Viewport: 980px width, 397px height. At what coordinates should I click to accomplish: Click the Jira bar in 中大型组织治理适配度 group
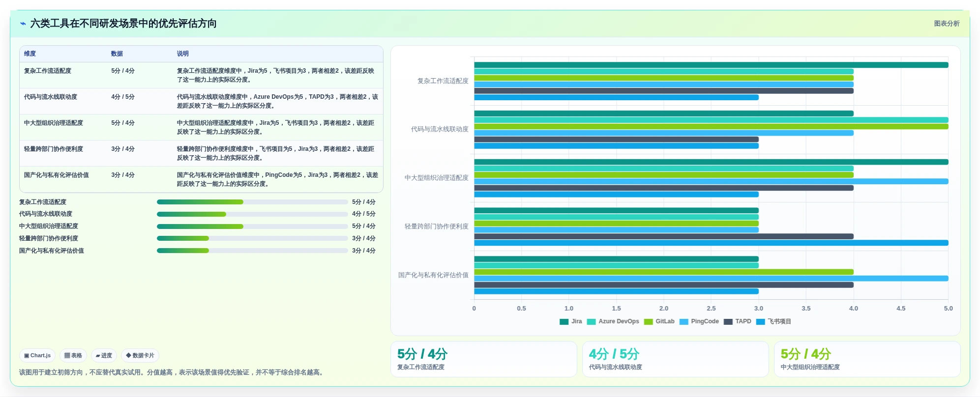pyautogui.click(x=711, y=162)
